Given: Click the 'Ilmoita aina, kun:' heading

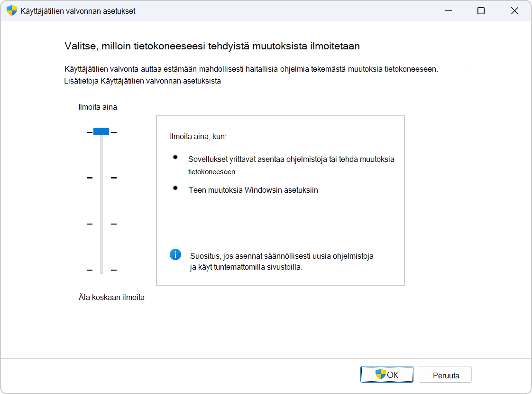Looking at the screenshot, I should pyautogui.click(x=198, y=137).
